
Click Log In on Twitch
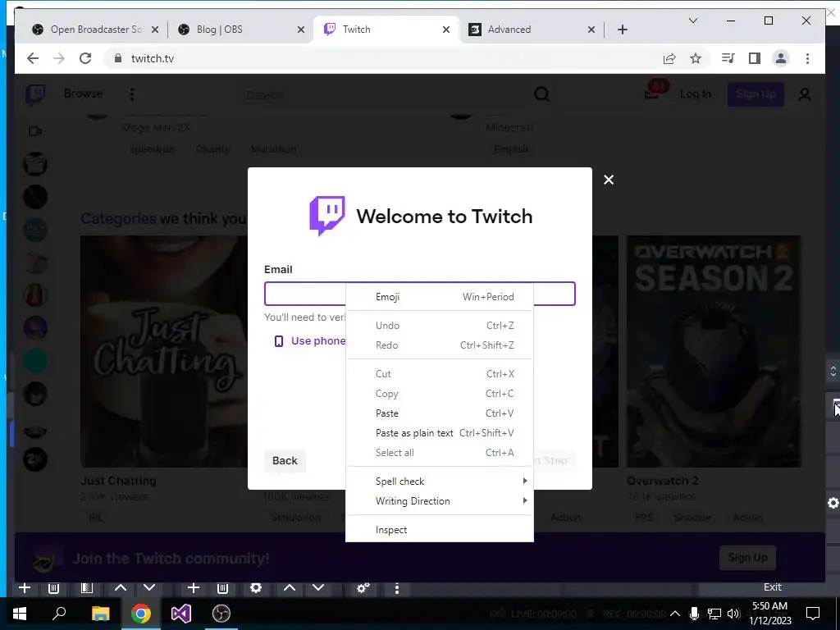[x=696, y=94]
